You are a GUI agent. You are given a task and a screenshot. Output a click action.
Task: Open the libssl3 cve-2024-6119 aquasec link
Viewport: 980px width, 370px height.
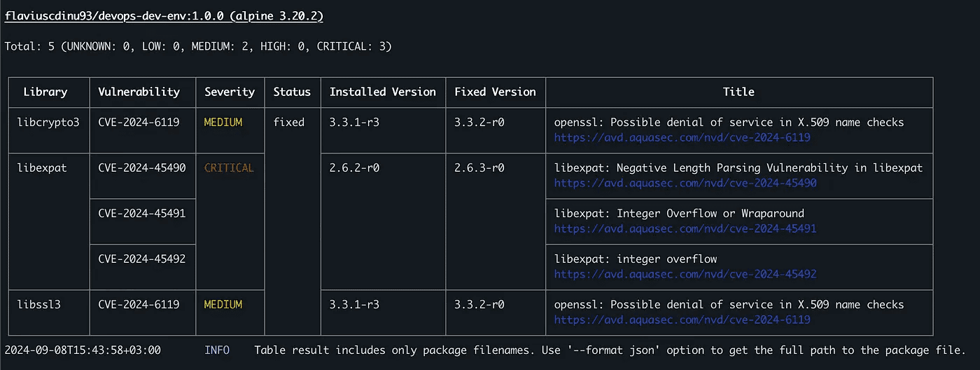[x=682, y=320]
